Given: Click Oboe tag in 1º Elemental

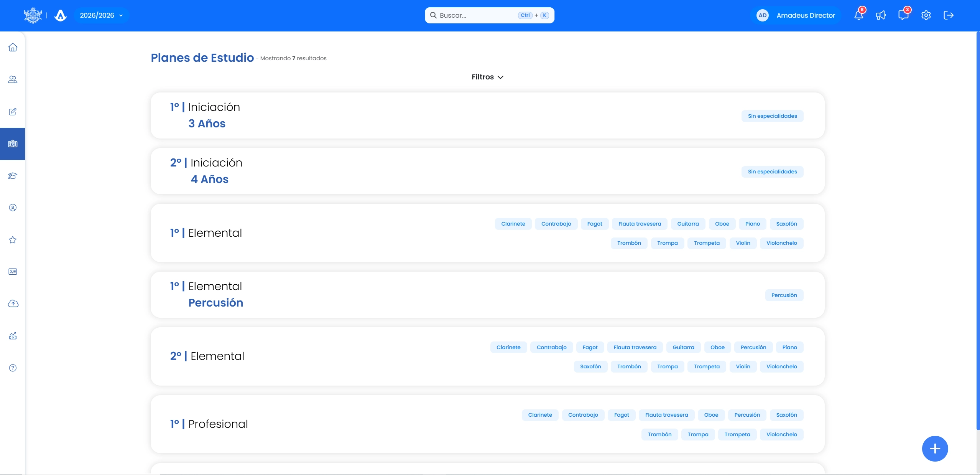Looking at the screenshot, I should pos(722,224).
